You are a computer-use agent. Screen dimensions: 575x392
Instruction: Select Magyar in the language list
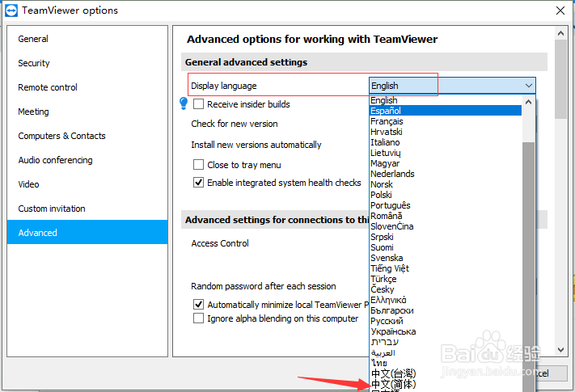point(445,163)
